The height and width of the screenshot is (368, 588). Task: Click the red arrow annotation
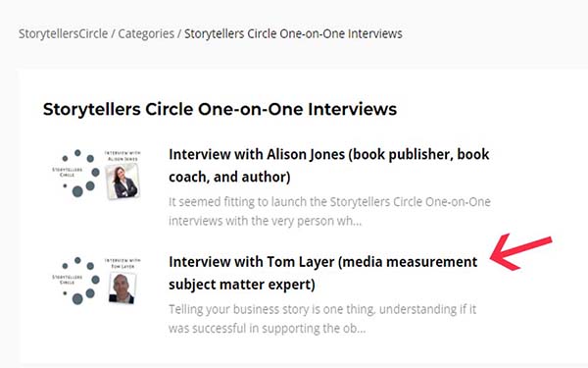(520, 251)
